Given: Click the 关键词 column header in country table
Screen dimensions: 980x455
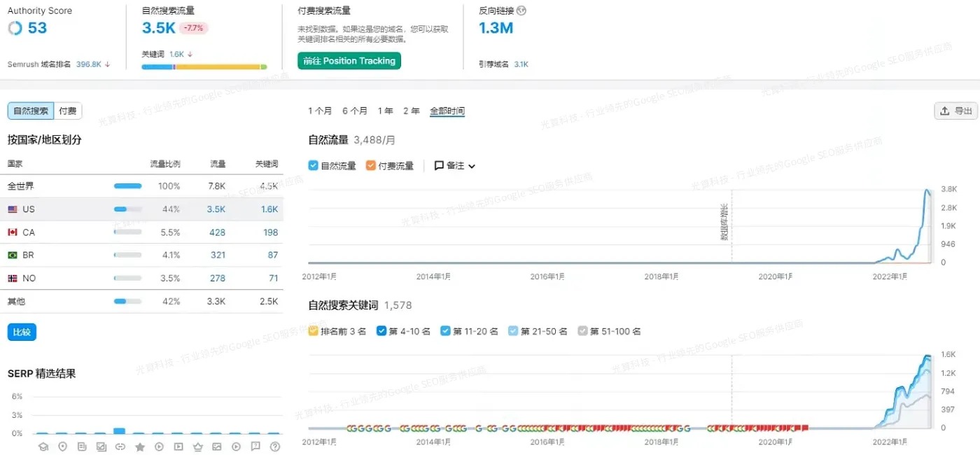Looking at the screenshot, I should (267, 164).
